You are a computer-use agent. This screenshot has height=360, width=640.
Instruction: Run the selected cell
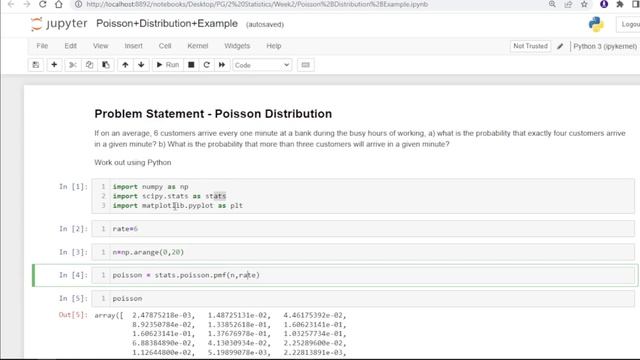[168, 65]
